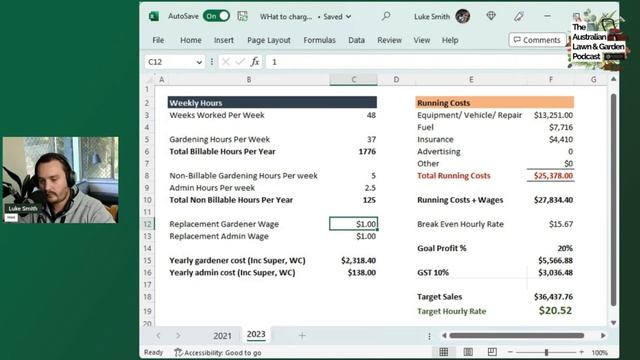
Task: Click the vertical scrollbar down arrow
Action: point(613,323)
